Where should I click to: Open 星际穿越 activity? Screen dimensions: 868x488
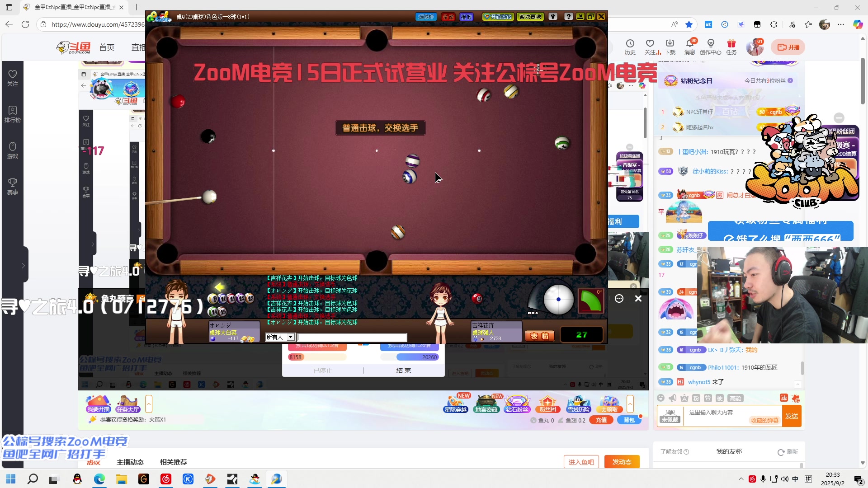click(x=456, y=404)
